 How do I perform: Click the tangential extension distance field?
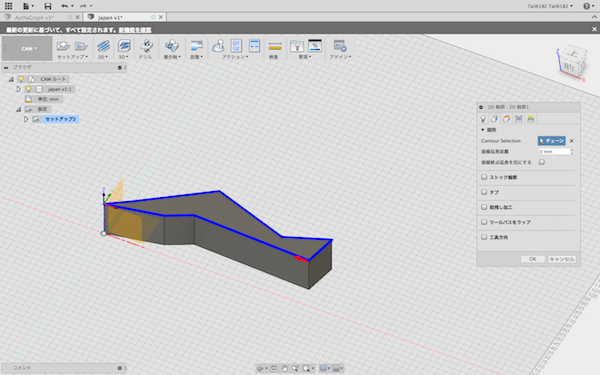pos(554,152)
